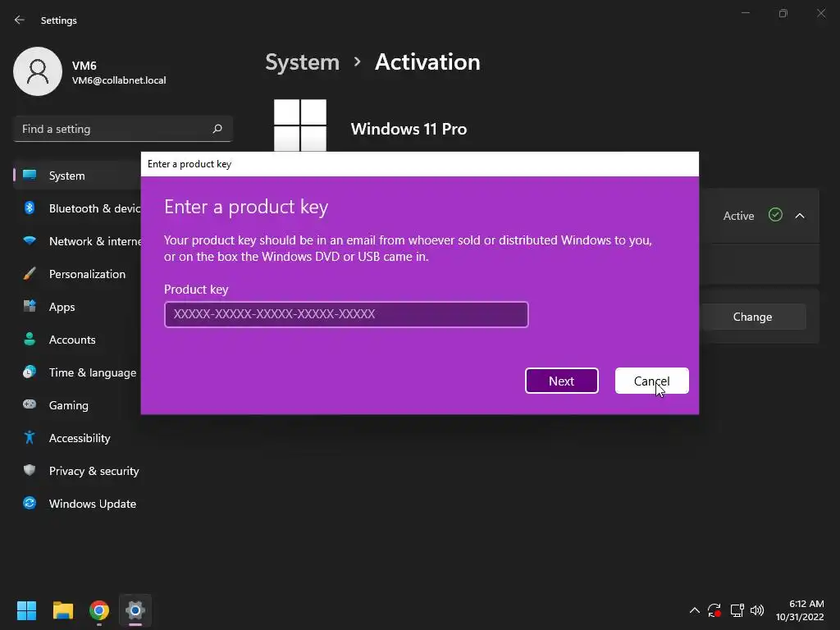Click the Time & language label

pos(93,373)
